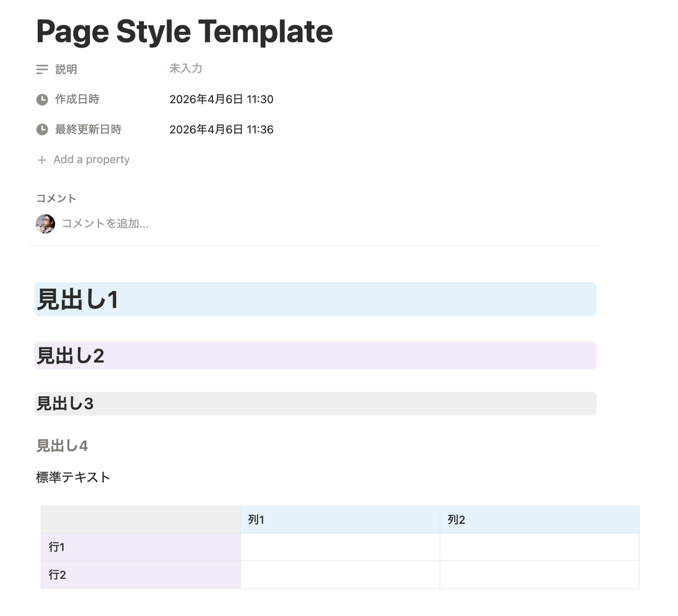Select the last edited value 2026年4月6日 11:36
Viewport: 678px width, 616px height.
[221, 129]
